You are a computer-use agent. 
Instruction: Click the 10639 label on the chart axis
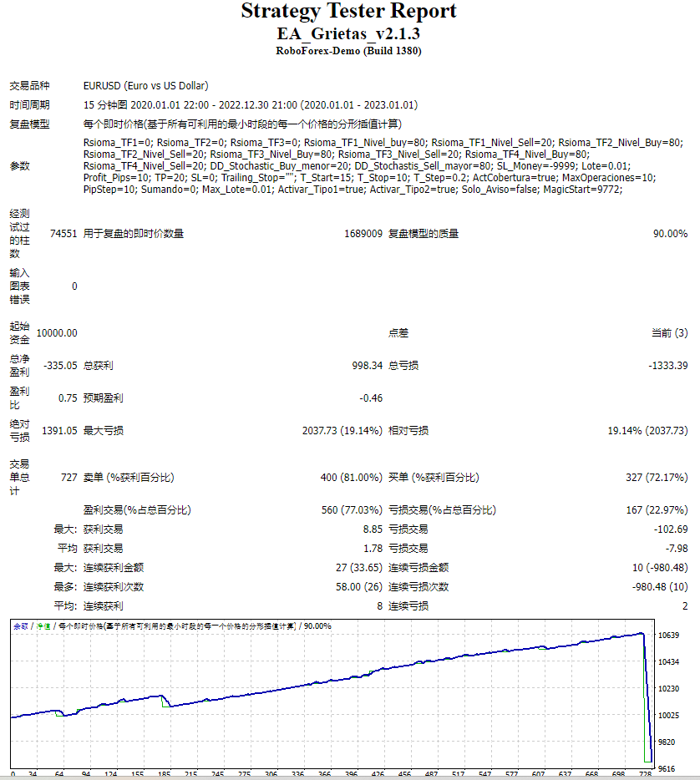[x=671, y=636]
